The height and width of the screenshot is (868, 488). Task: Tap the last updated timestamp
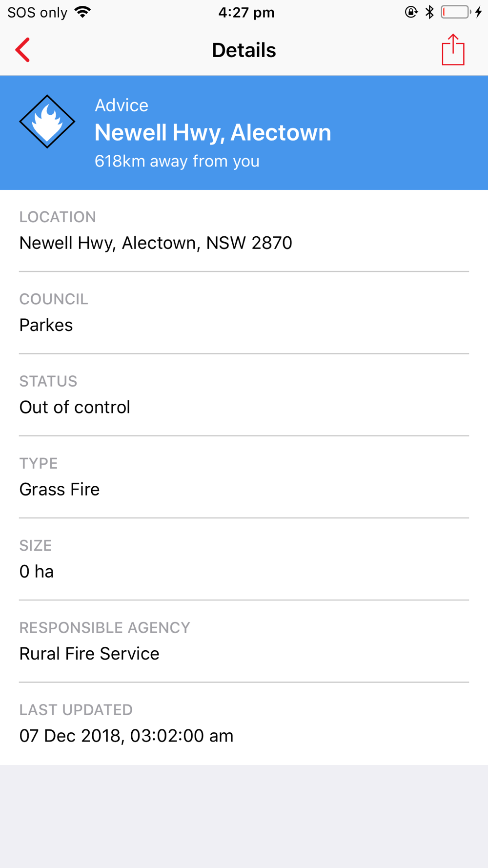126,736
